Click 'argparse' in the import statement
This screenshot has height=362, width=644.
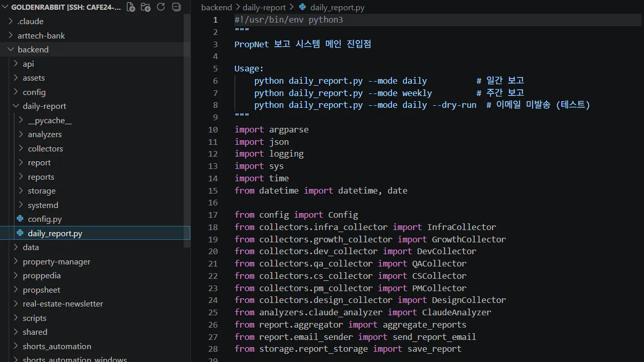point(289,129)
